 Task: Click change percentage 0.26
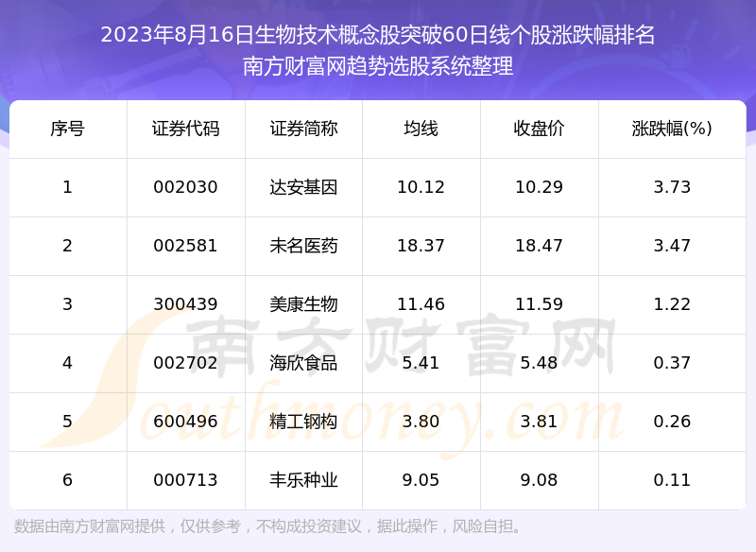coord(672,422)
